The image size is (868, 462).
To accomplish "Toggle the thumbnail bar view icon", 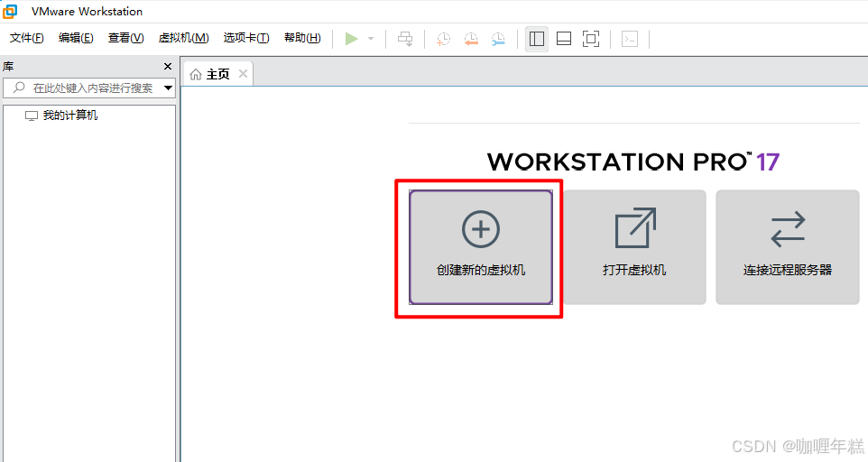I will pos(564,39).
